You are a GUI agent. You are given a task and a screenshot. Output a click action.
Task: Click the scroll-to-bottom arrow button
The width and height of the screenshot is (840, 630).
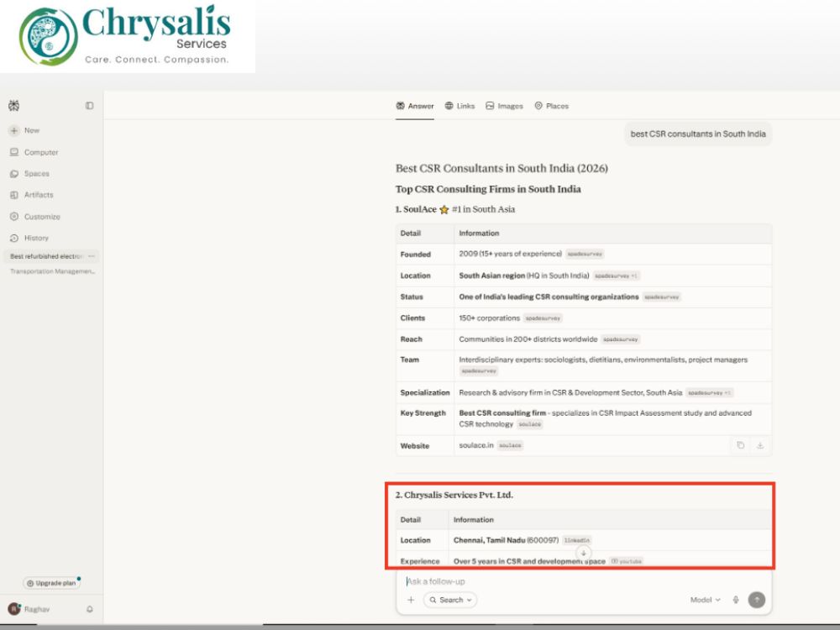[x=584, y=553]
